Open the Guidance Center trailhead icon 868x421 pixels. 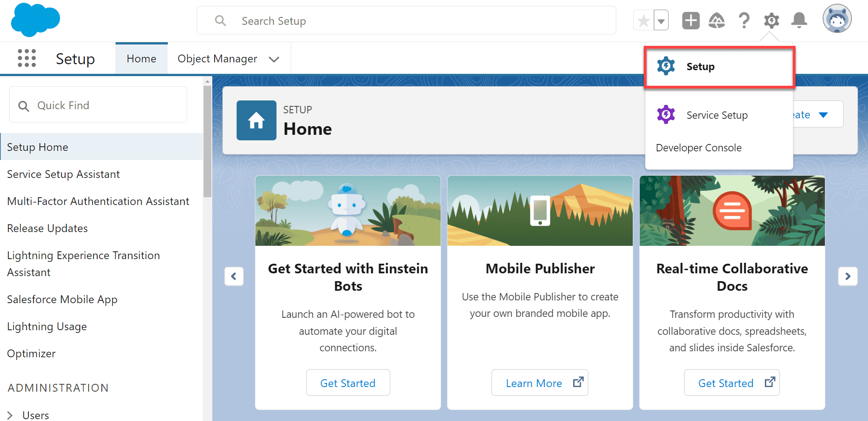(x=717, y=20)
